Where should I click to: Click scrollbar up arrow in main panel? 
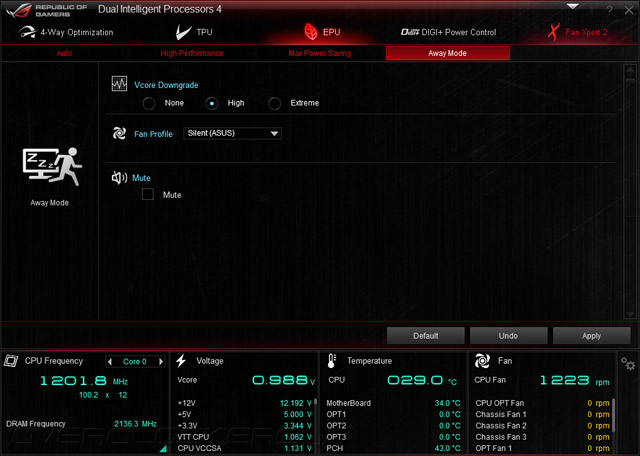coord(630,70)
